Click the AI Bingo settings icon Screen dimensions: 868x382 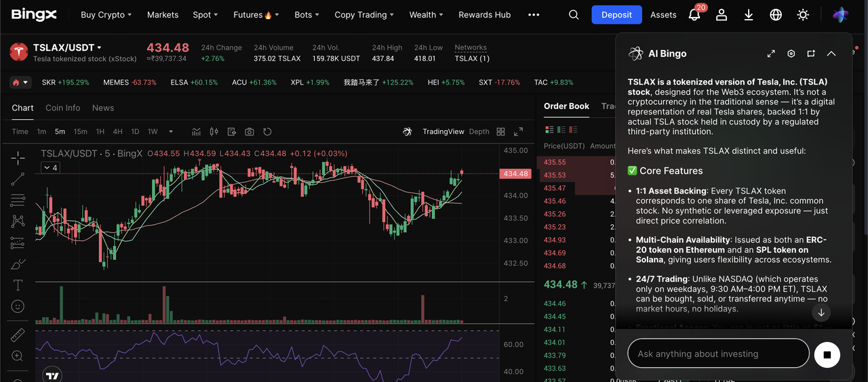click(x=791, y=54)
